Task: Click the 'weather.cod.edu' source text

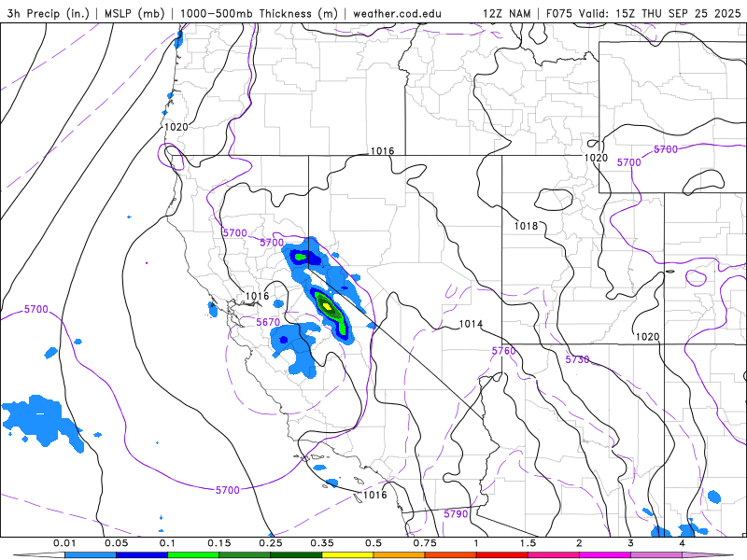Action: (x=397, y=13)
